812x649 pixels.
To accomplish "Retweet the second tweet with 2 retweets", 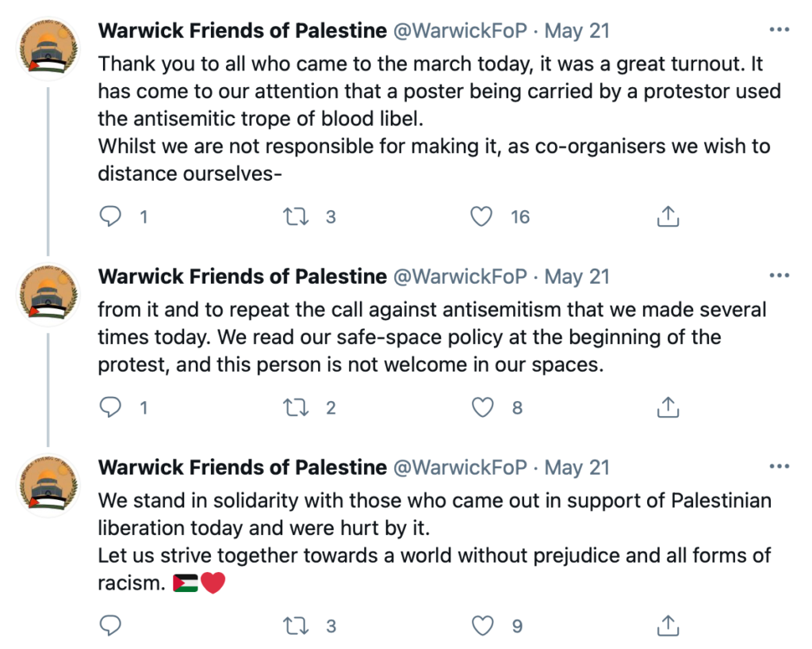I will point(296,407).
